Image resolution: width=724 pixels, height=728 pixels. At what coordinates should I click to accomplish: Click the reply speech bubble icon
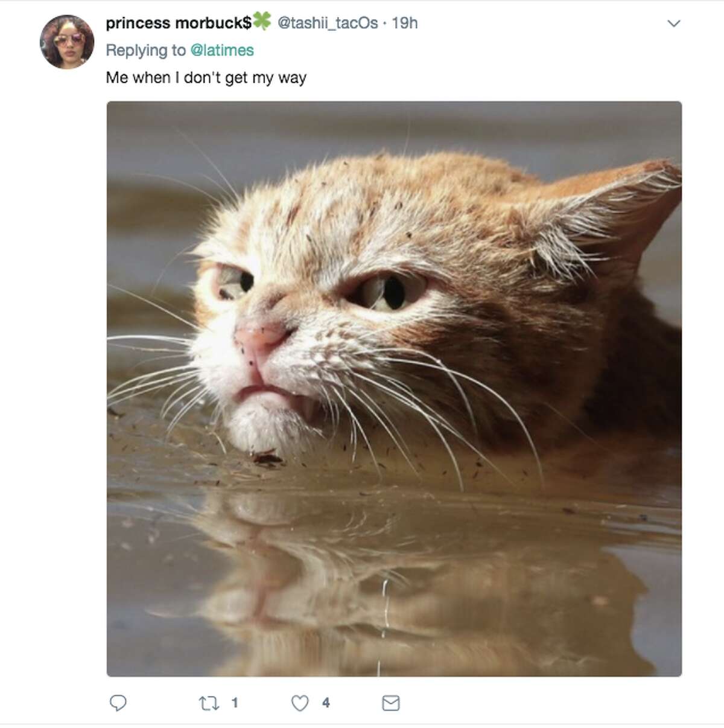coord(119,701)
